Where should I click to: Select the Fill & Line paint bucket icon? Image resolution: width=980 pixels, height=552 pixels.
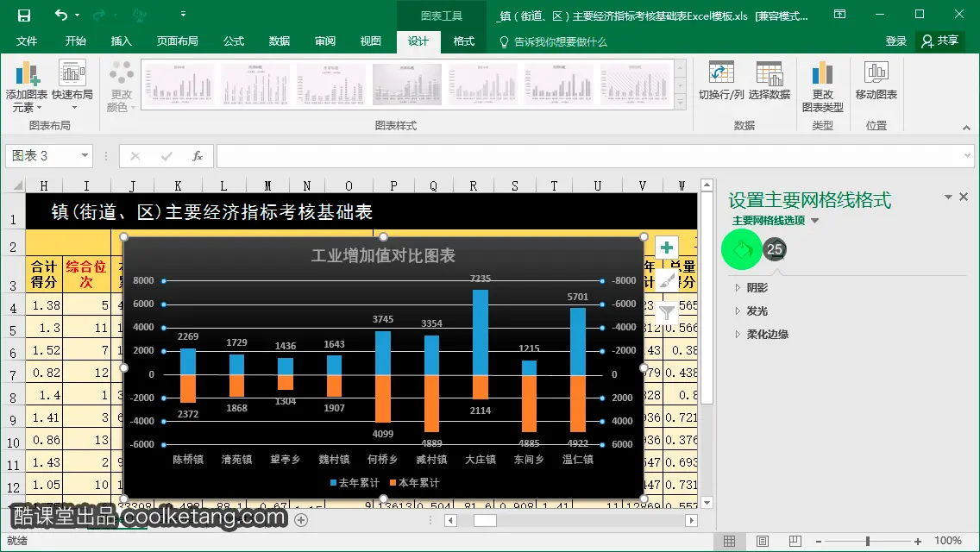coord(742,249)
